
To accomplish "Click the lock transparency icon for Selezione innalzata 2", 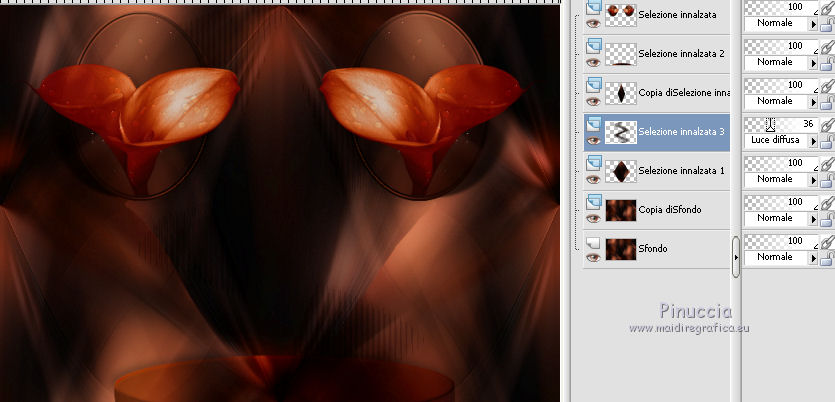I will tap(827, 63).
